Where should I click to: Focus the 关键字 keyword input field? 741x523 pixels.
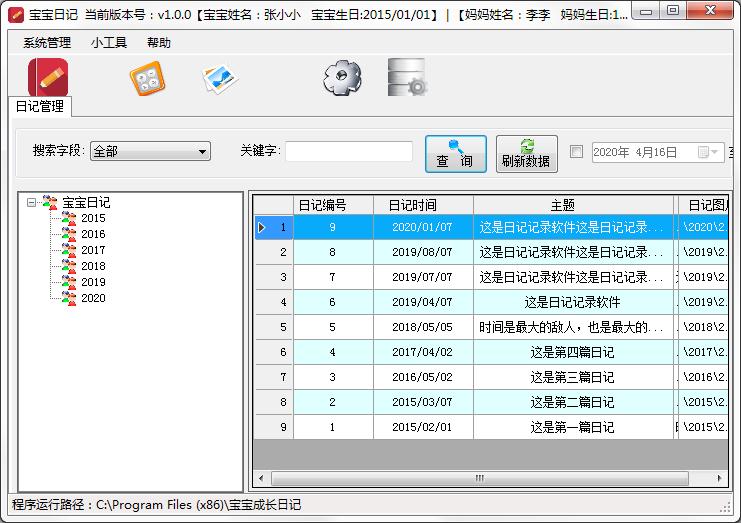[x=349, y=151]
